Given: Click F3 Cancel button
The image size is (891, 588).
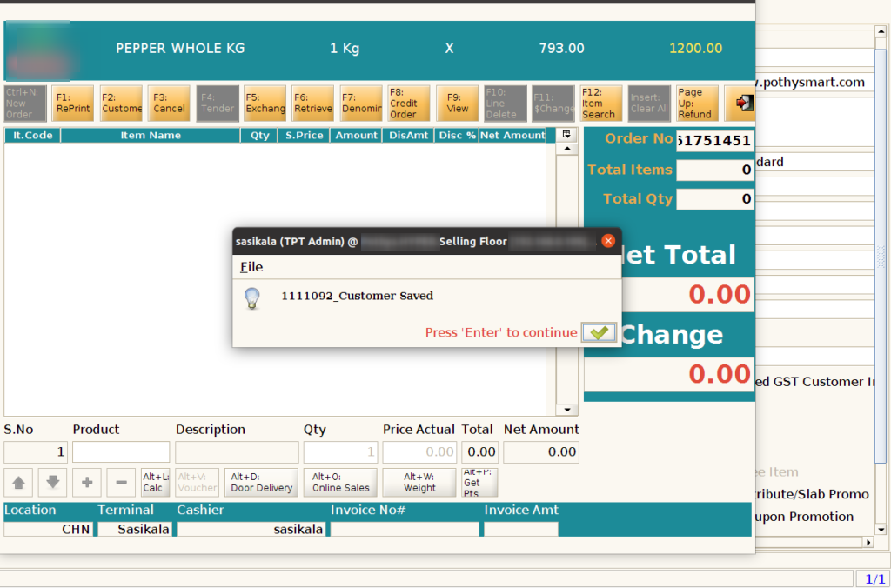Looking at the screenshot, I should click(x=169, y=104).
